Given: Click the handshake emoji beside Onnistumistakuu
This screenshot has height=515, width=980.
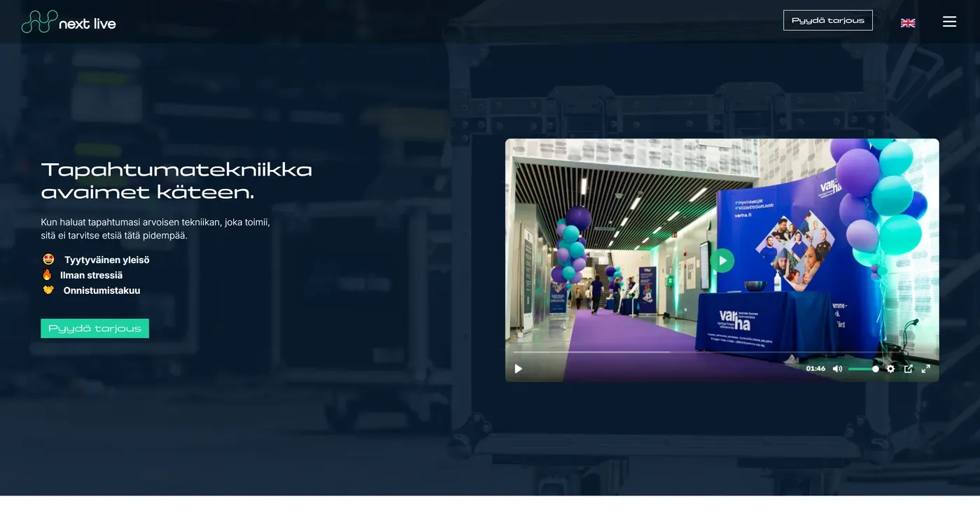Looking at the screenshot, I should [x=48, y=290].
